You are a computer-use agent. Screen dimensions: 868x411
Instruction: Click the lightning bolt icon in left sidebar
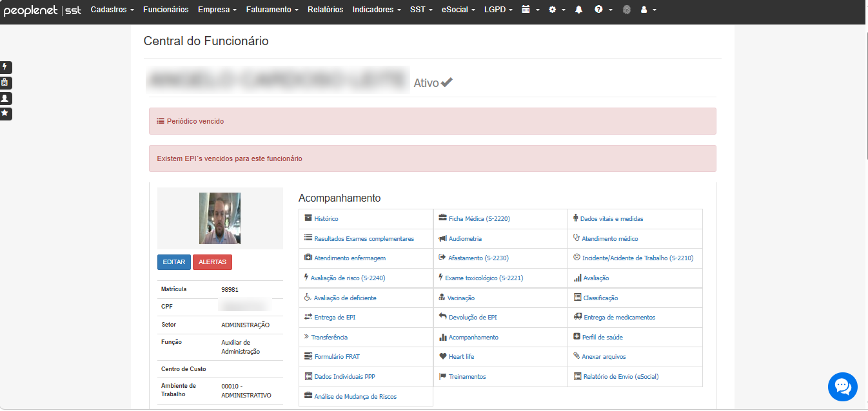point(5,67)
